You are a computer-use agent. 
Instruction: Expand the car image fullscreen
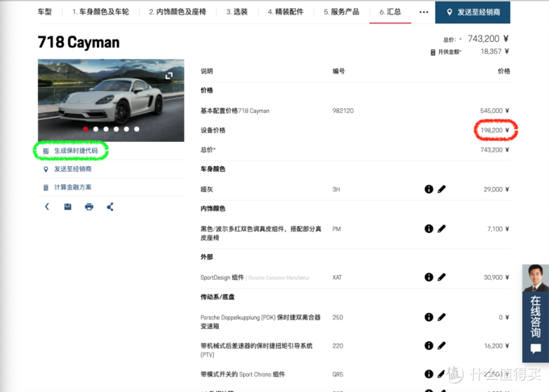click(x=169, y=76)
